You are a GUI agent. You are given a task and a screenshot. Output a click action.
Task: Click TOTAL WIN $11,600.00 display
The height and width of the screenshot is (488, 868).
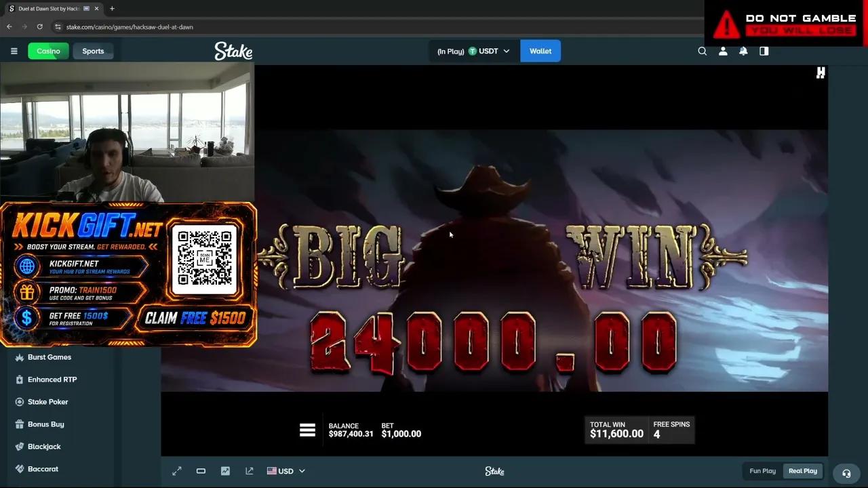(616, 430)
